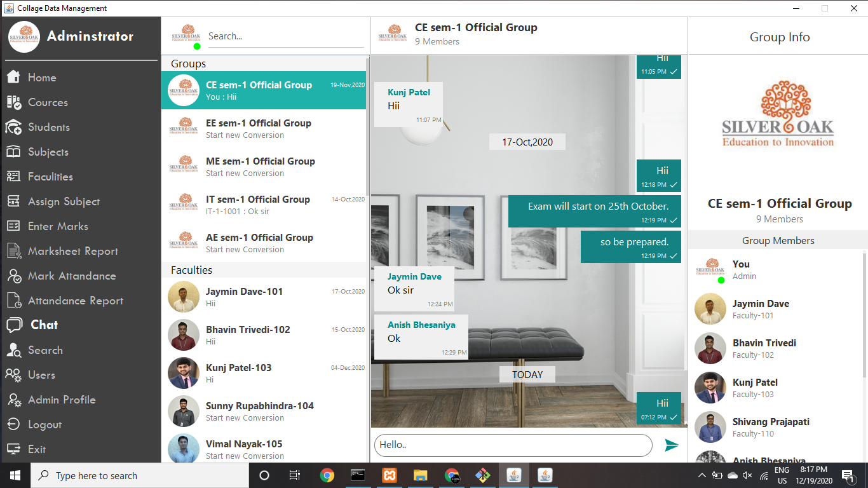The image size is (868, 488).
Task: Open the Marksheet Report icon
Action: click(14, 251)
